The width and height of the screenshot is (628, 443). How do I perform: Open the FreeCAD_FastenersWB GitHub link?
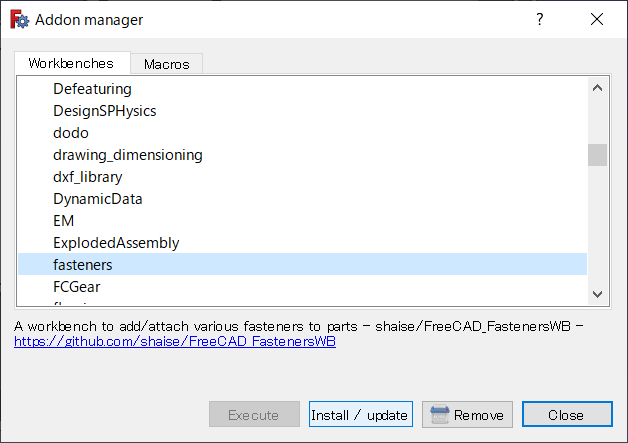(x=175, y=341)
